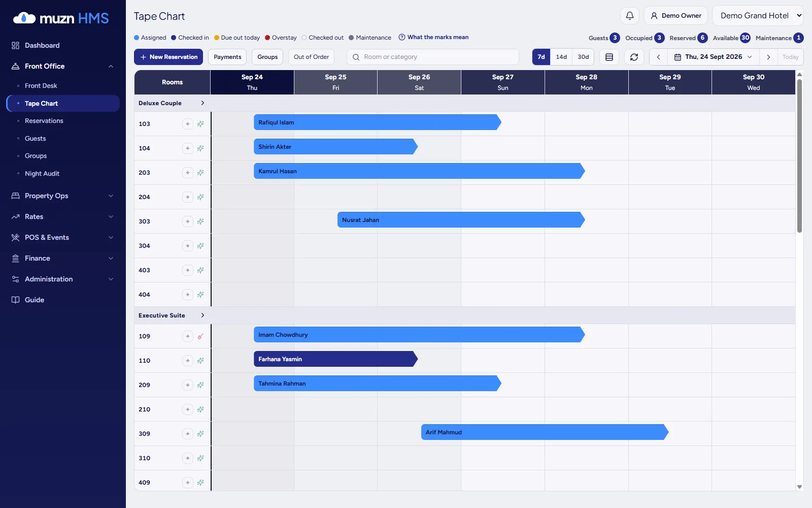The width and height of the screenshot is (812, 508).
Task: Click the sparkle icon for room 303
Action: click(200, 221)
